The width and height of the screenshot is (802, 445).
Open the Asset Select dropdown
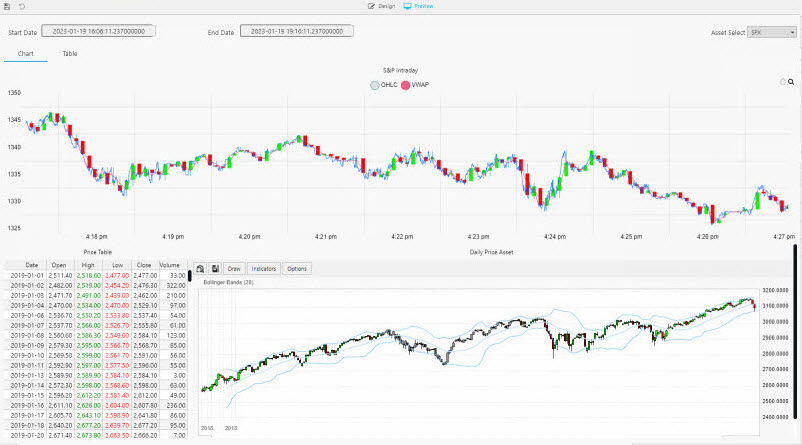[x=772, y=32]
